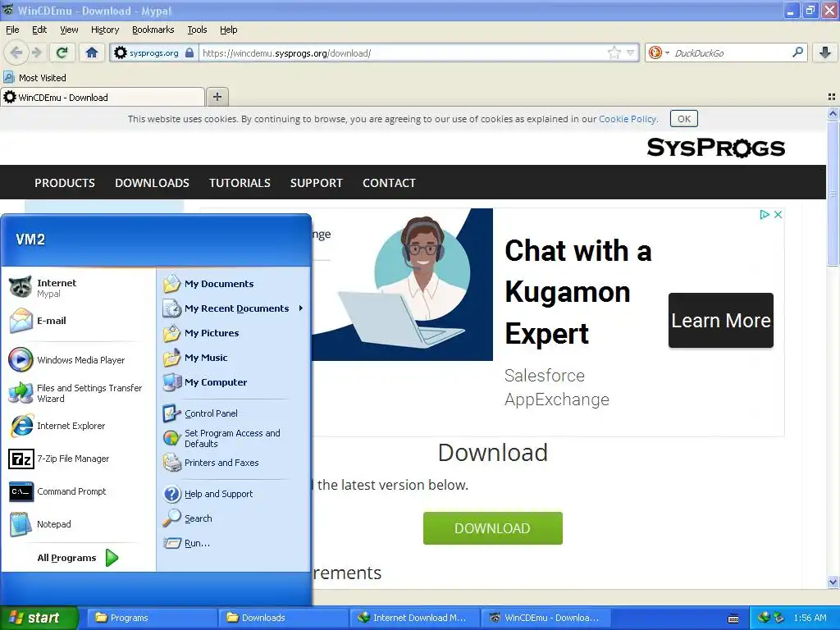Open the History menu
Screen dimensions: 840x630
(104, 30)
